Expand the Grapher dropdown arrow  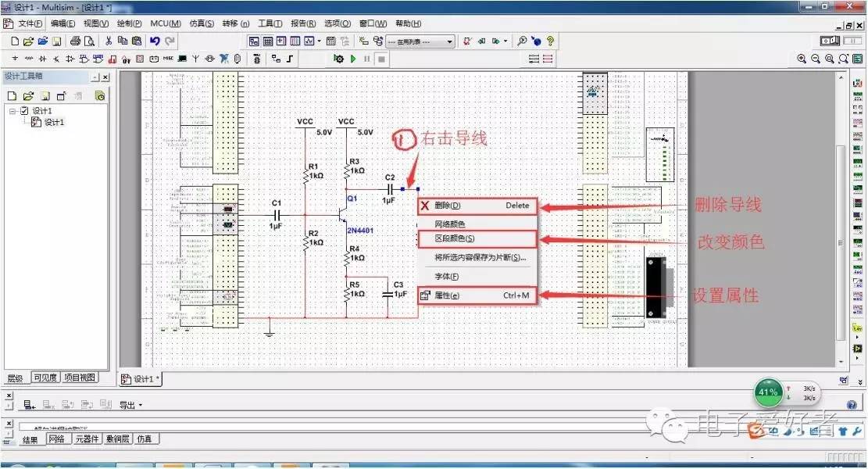[319, 41]
